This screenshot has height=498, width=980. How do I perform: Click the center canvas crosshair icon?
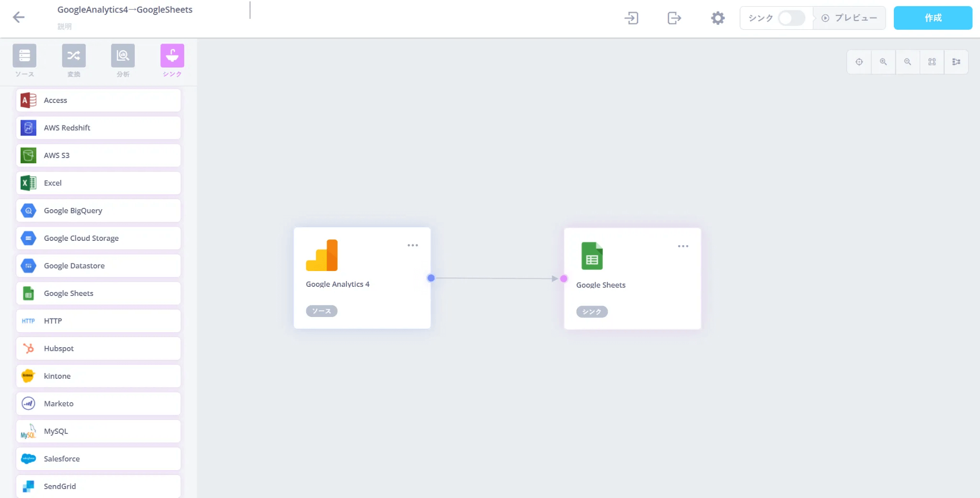(859, 62)
